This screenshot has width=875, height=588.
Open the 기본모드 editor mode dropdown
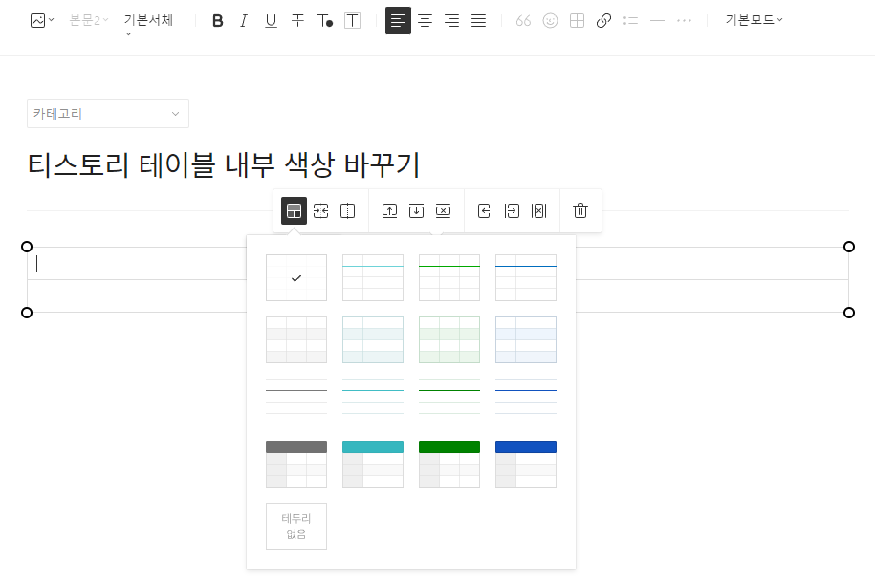point(754,20)
